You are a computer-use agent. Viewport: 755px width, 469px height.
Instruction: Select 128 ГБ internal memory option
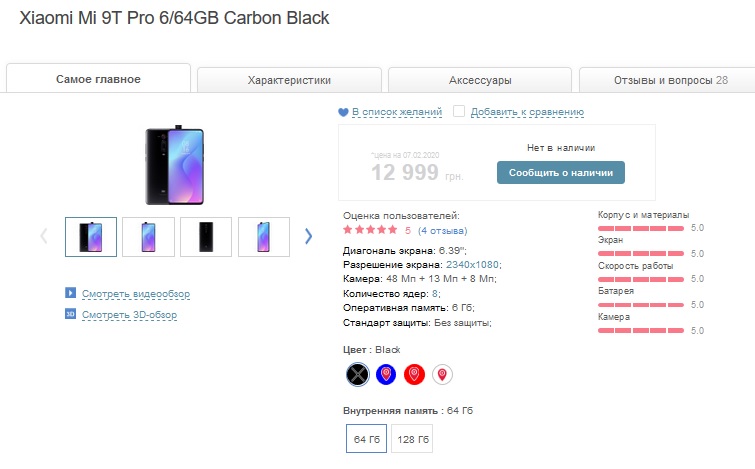pos(412,440)
